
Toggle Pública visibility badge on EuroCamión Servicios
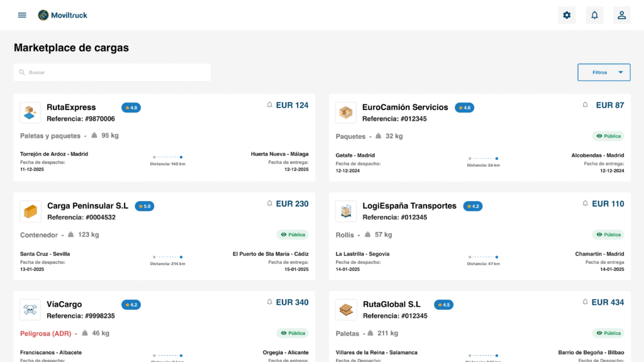coord(608,136)
